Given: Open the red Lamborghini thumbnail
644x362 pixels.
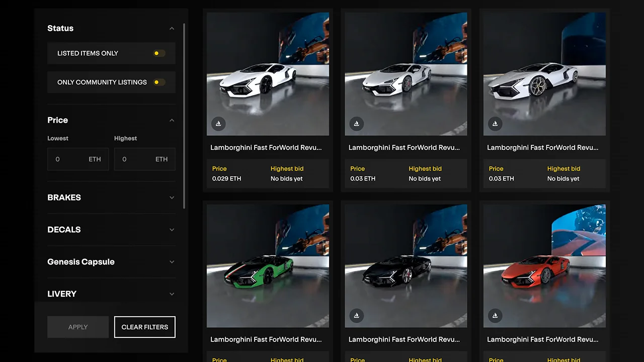Looking at the screenshot, I should point(544,266).
